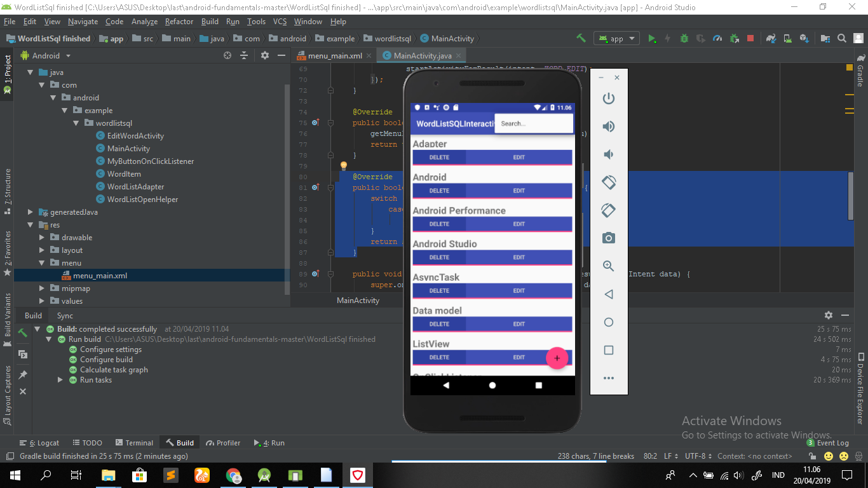Click DELETE button under Android word

tap(439, 191)
